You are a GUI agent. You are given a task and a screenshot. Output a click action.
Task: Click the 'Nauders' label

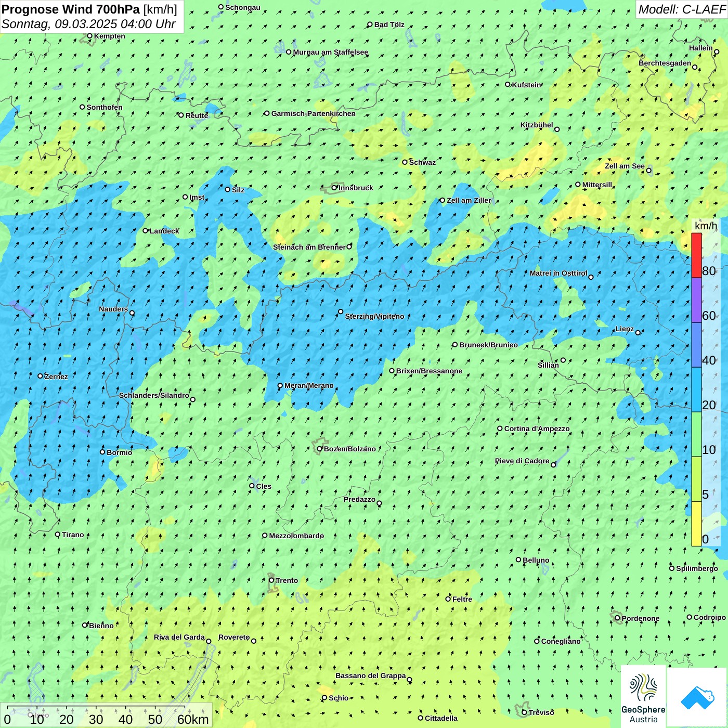point(113,309)
